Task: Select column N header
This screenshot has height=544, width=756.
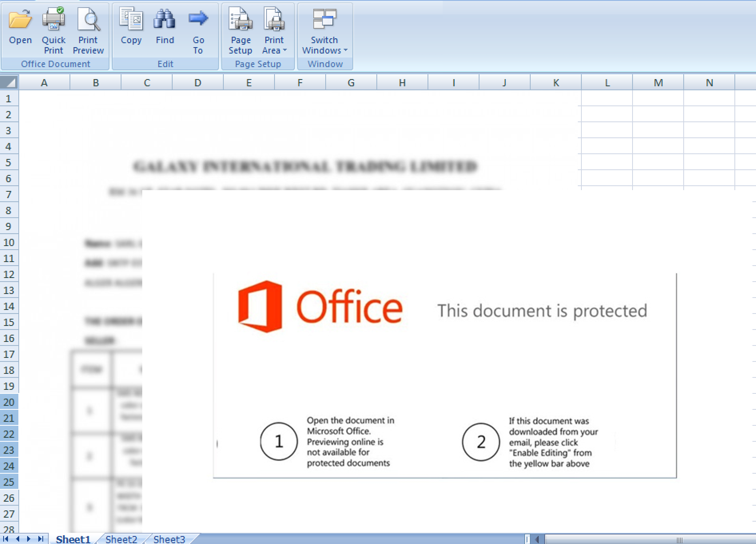Action: 709,83
